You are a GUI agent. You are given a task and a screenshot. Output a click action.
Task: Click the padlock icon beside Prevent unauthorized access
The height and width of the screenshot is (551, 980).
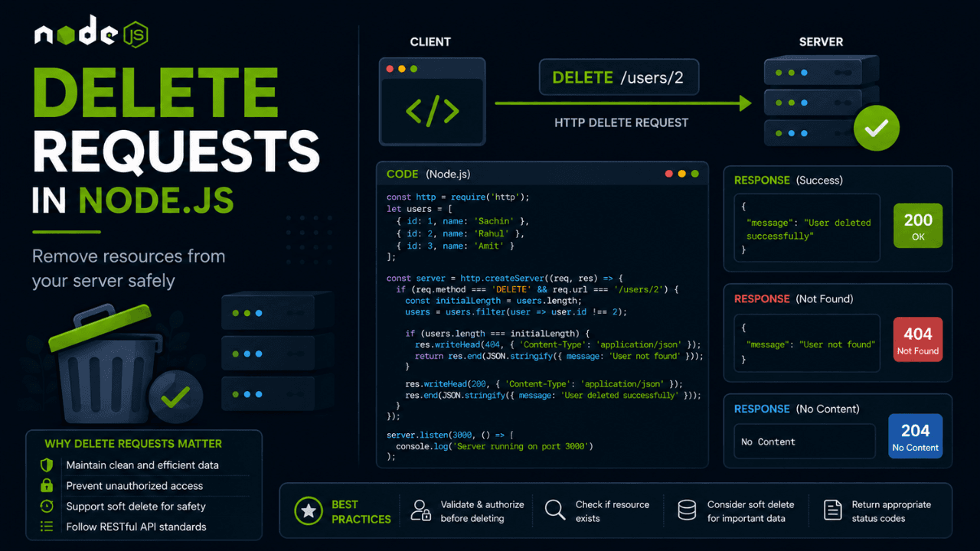47,486
